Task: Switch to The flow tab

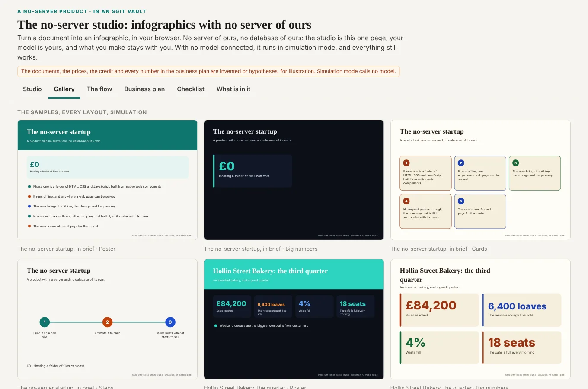Action: coord(99,89)
